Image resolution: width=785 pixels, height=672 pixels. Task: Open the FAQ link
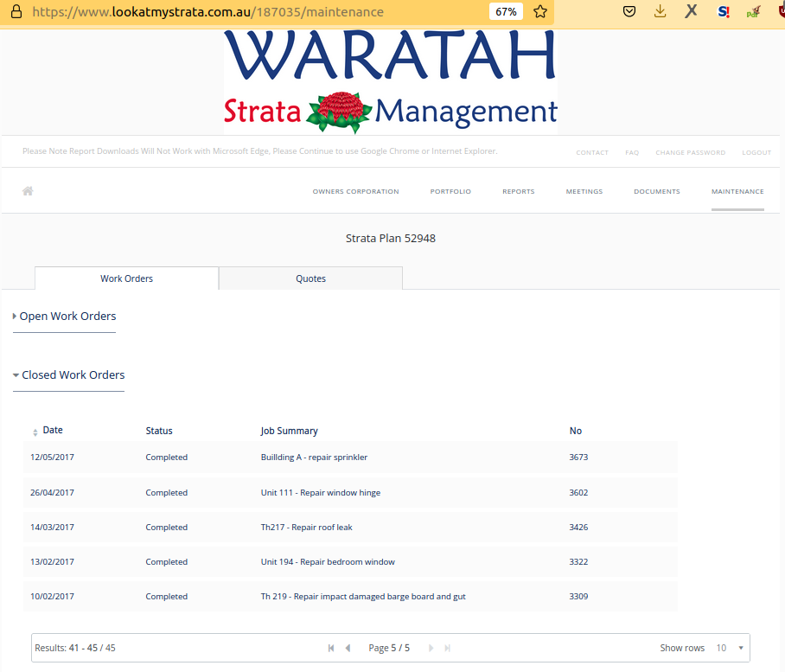(x=632, y=152)
